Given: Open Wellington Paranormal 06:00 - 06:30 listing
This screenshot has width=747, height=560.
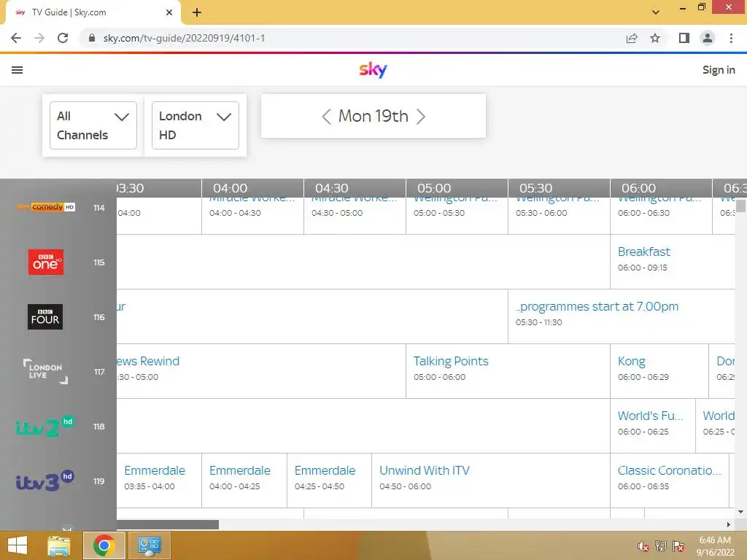Looking at the screenshot, I should [x=661, y=215].
